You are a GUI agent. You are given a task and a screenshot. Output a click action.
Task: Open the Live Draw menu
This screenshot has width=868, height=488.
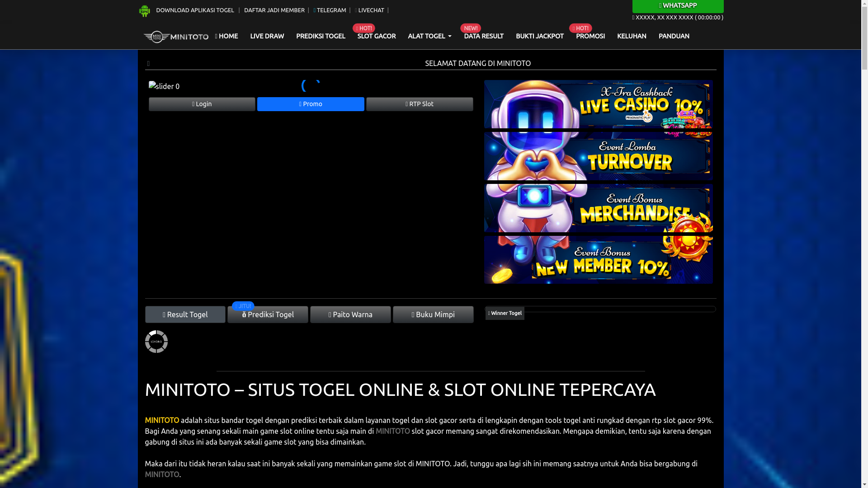pos(267,36)
